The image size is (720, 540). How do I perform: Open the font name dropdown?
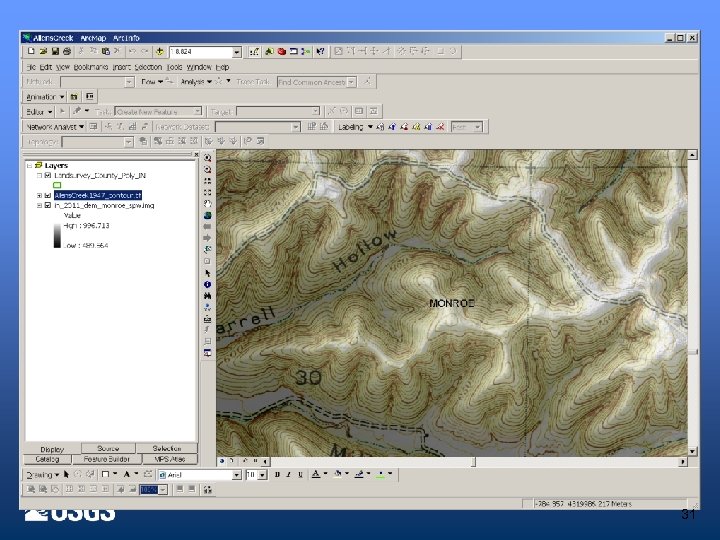pos(237,475)
